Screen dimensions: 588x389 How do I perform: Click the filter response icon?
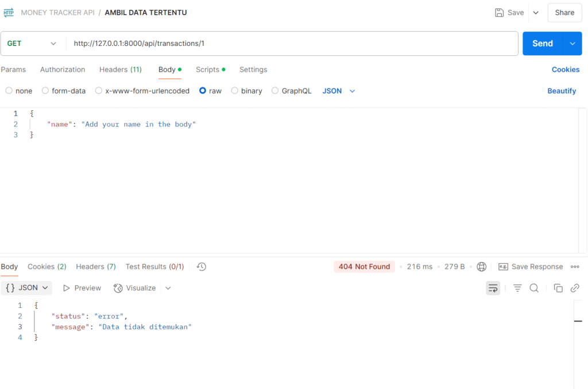coord(517,288)
